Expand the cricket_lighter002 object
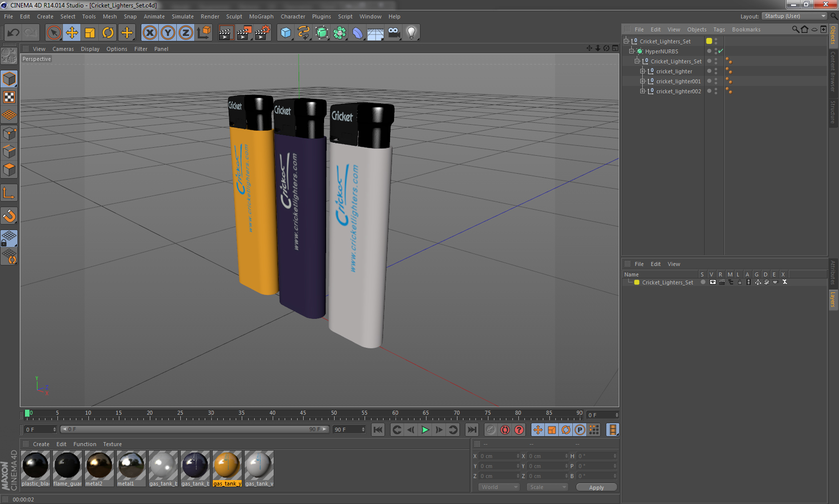Screen dimensions: 839x504 [x=643, y=91]
